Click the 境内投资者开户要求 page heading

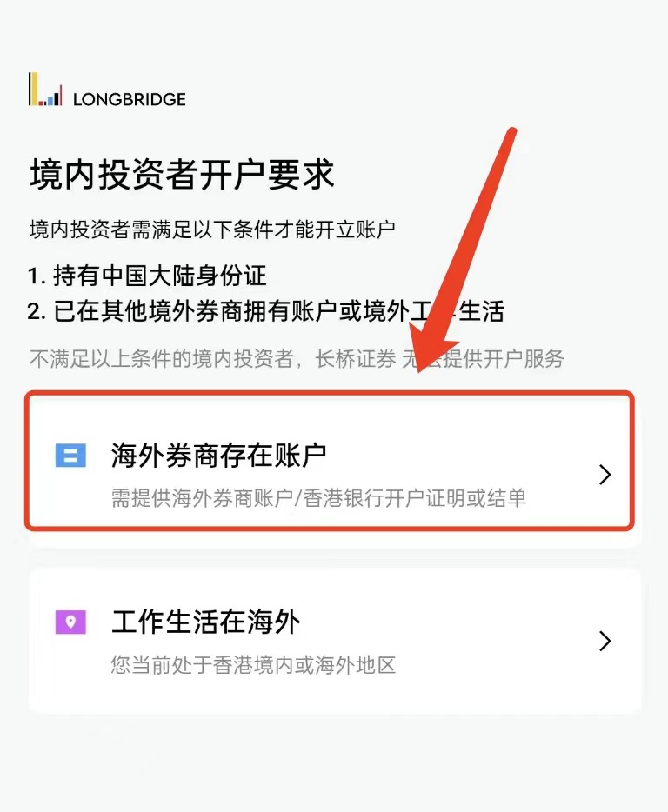click(x=182, y=175)
